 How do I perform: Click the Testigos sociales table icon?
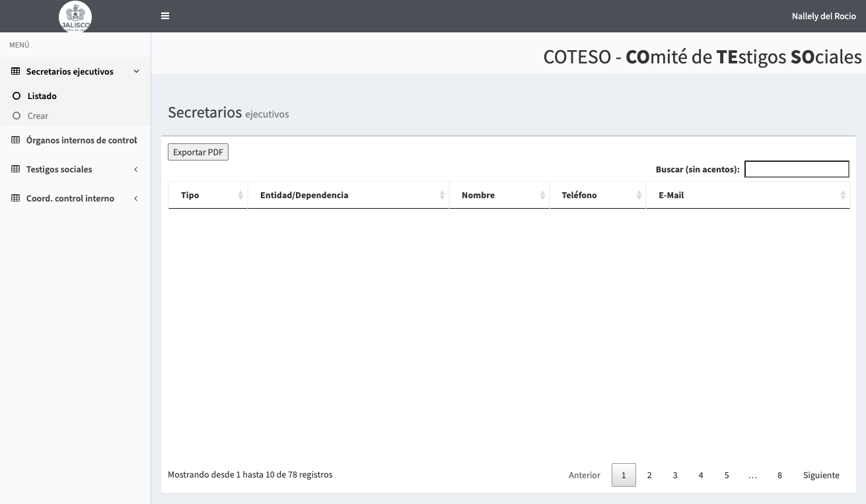tap(16, 169)
